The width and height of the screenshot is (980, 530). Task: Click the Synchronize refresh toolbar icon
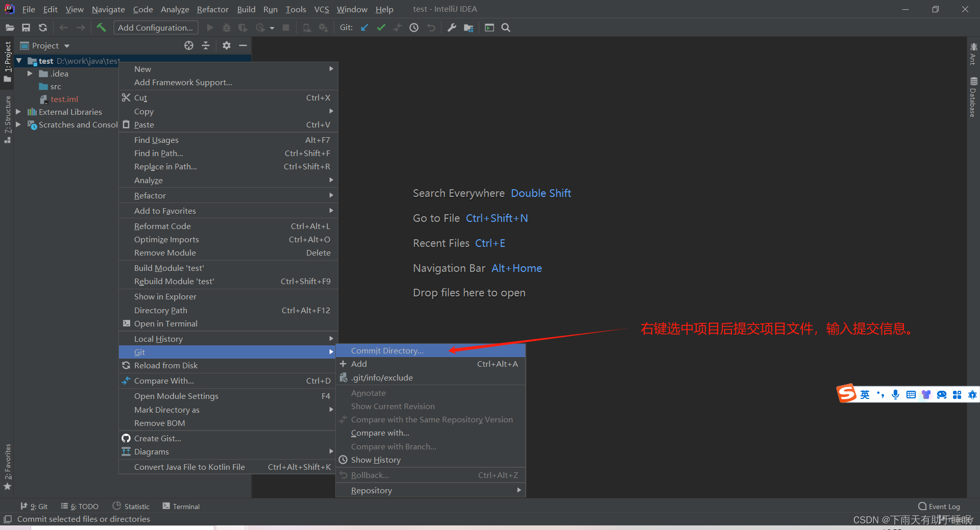click(x=43, y=28)
